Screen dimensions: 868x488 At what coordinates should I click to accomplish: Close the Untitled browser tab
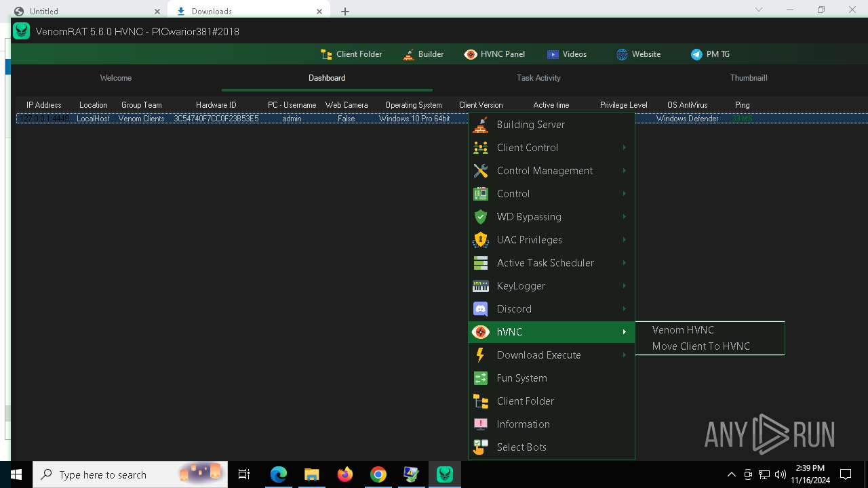point(157,11)
